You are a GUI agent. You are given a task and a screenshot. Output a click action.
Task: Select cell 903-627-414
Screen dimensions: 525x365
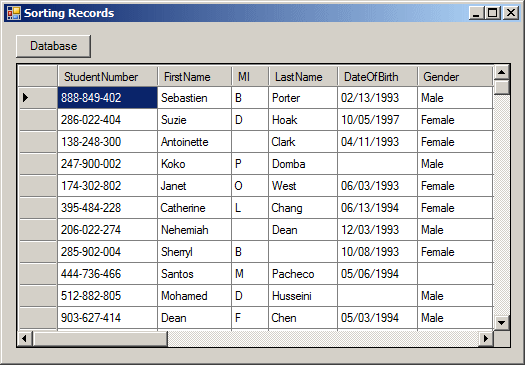tap(107, 318)
